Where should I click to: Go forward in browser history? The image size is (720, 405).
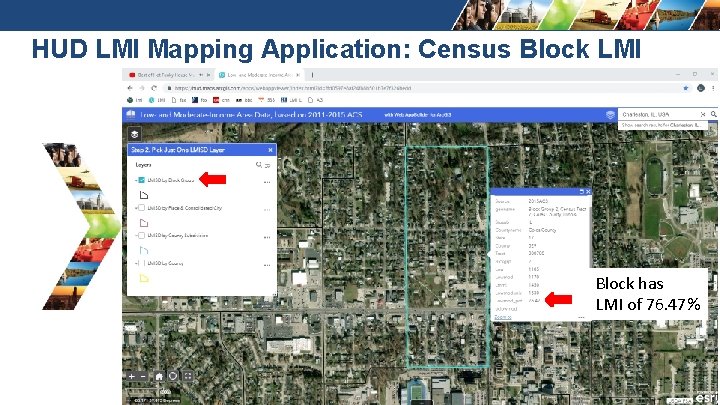(x=142, y=88)
